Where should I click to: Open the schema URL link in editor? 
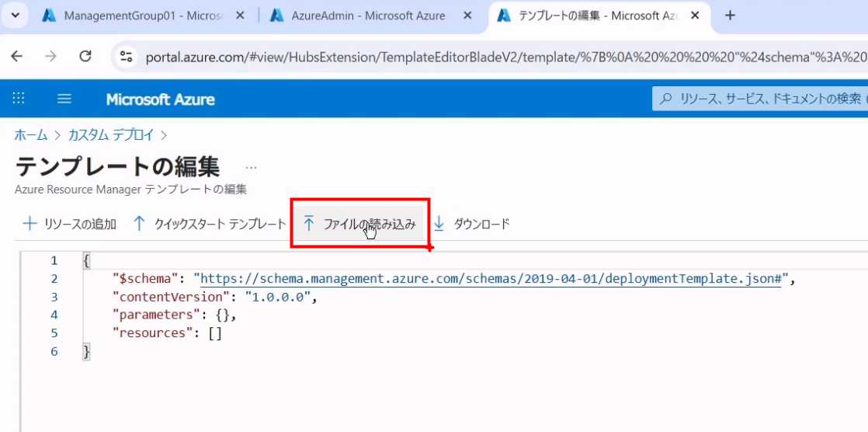coord(495,278)
